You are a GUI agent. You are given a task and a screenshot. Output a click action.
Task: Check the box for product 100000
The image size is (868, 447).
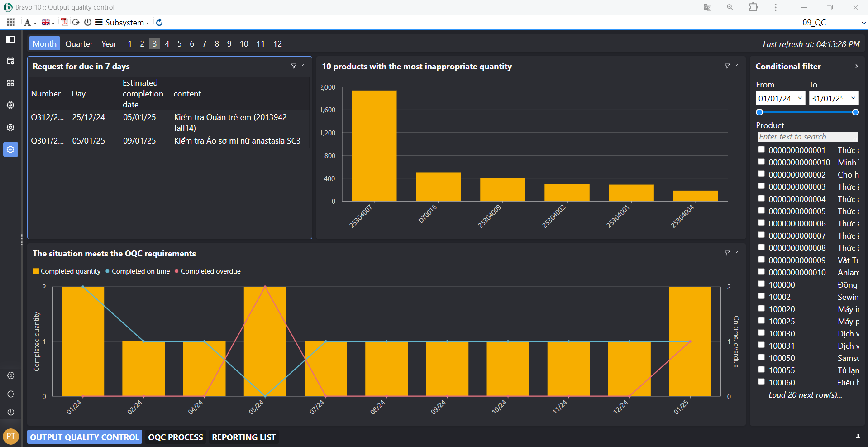click(761, 284)
